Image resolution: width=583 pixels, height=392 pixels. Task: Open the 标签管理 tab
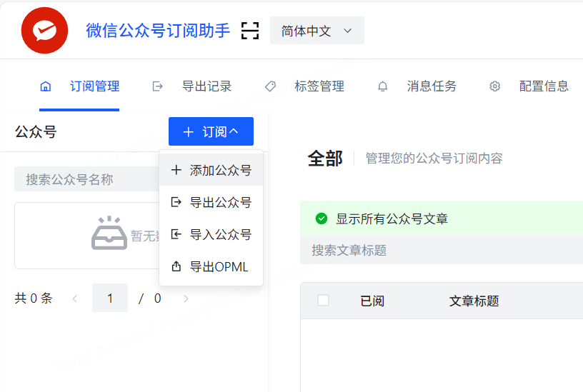(x=319, y=86)
